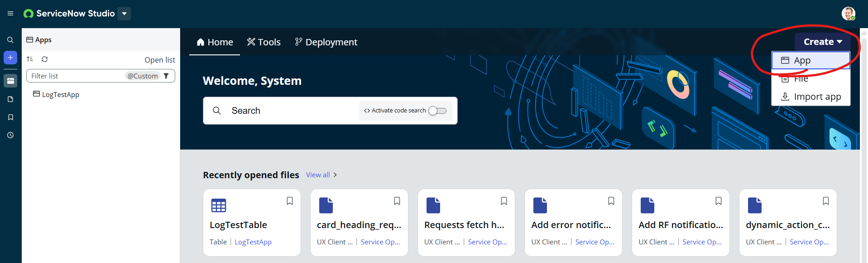Bookmark the LogTestTable card
868x263 pixels.
(290, 201)
